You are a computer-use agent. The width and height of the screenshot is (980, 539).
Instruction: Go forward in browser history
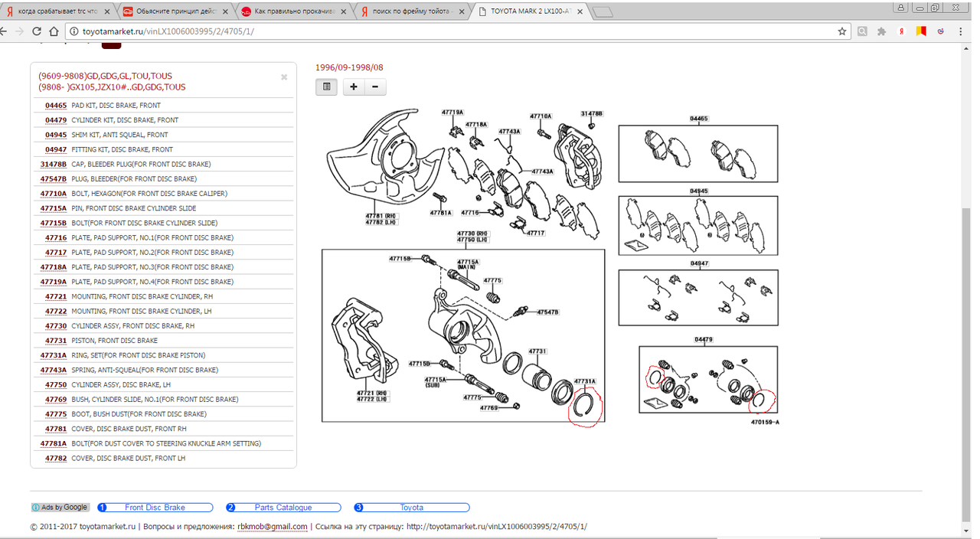(18, 31)
